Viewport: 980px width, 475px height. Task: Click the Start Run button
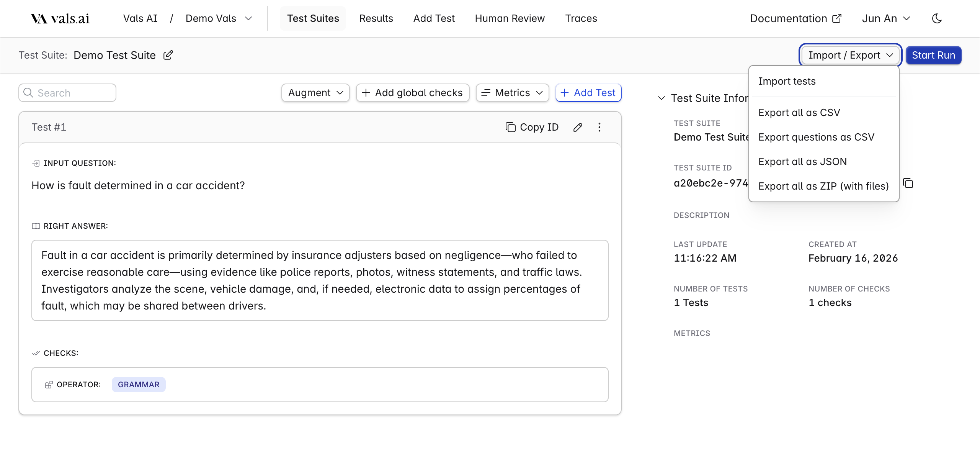pyautogui.click(x=933, y=55)
